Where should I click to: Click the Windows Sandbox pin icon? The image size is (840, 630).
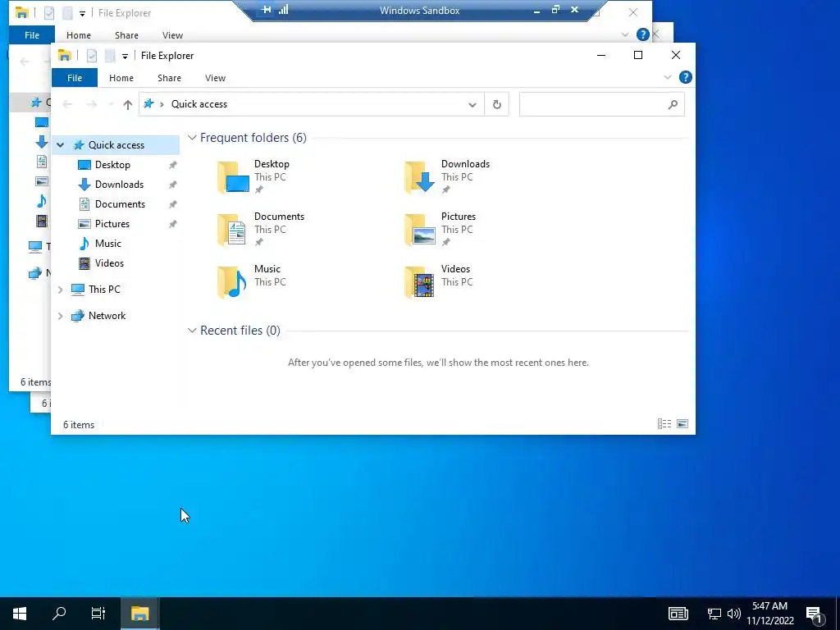tap(266, 10)
